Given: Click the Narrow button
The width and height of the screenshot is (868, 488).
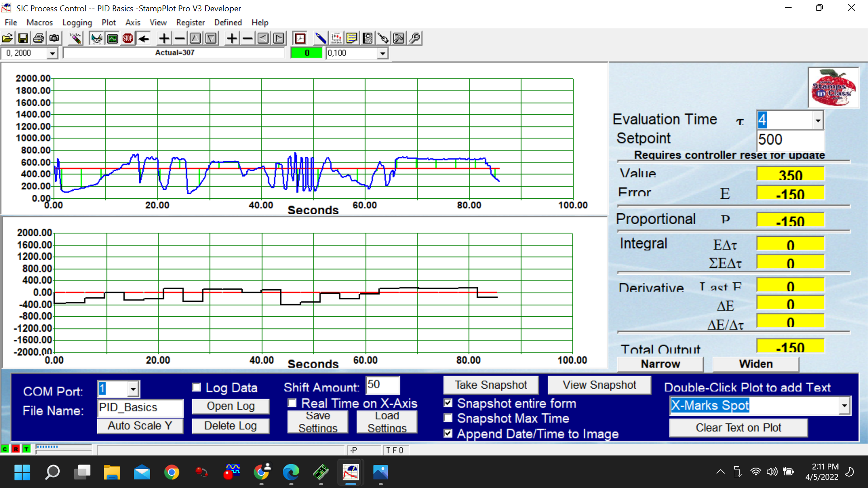Looking at the screenshot, I should point(660,364).
